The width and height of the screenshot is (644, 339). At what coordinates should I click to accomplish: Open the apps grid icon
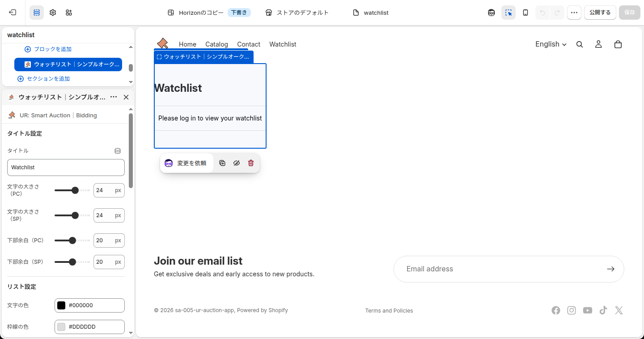(69, 13)
